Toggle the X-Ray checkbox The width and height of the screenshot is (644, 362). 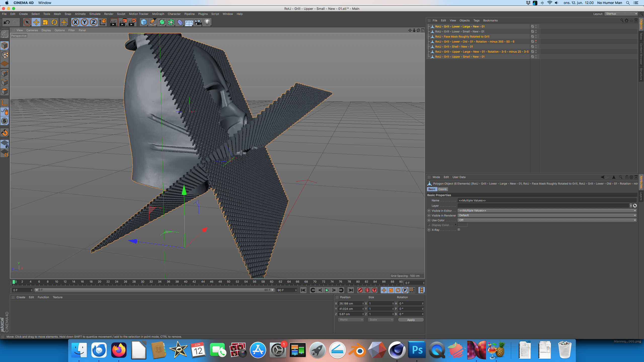click(459, 230)
